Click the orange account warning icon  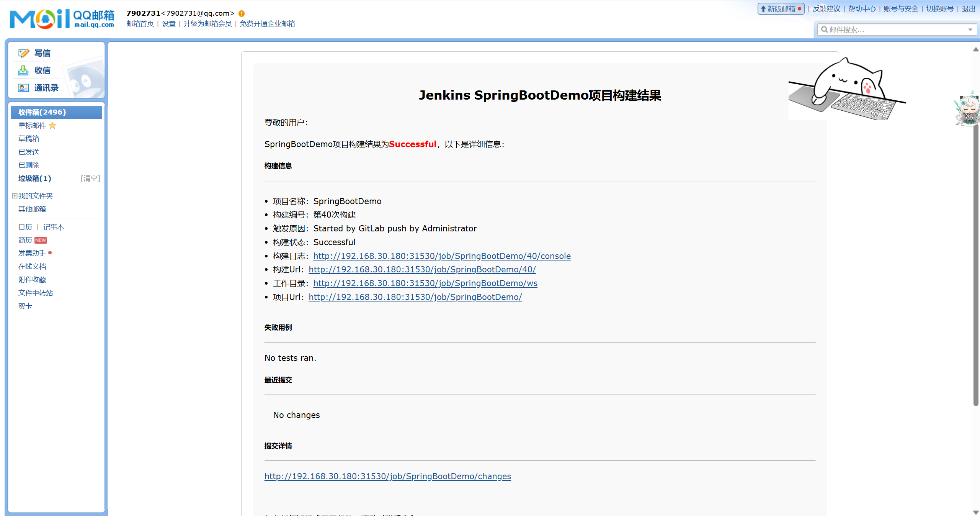(x=242, y=13)
